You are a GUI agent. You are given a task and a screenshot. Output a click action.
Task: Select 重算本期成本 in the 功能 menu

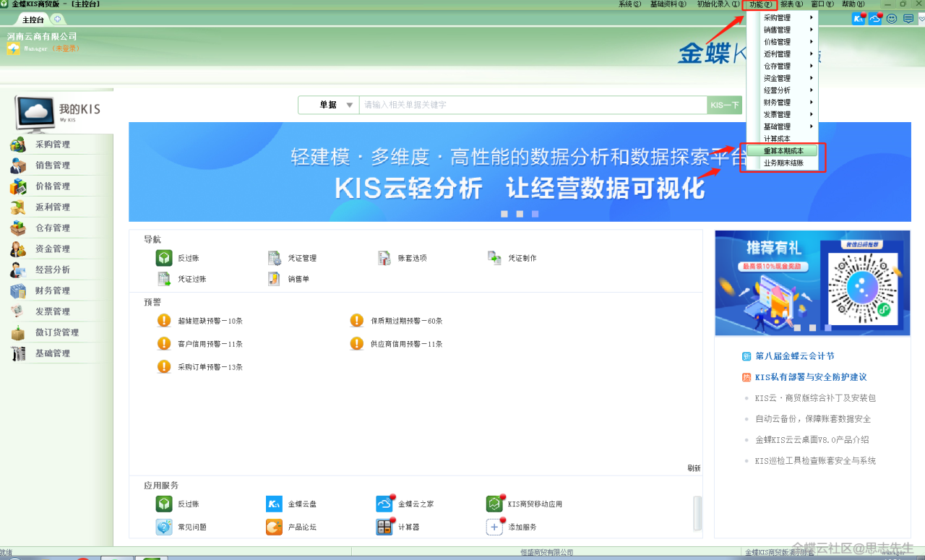tap(782, 151)
